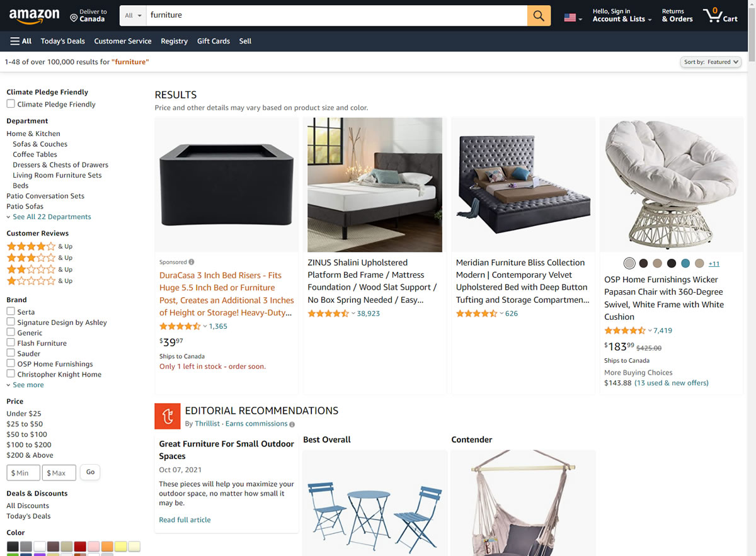Open the Sort by Featured dropdown
756x556 pixels.
(710, 62)
